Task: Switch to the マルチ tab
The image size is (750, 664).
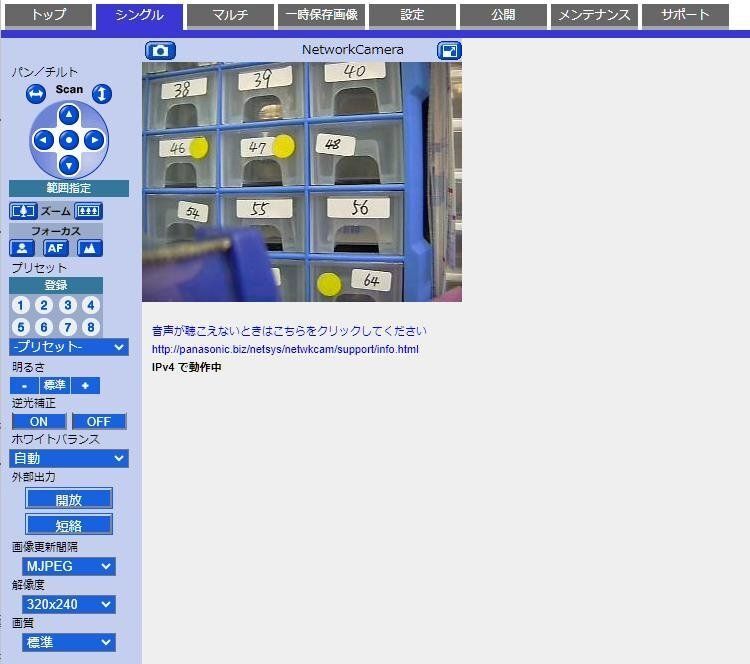Action: 230,15
